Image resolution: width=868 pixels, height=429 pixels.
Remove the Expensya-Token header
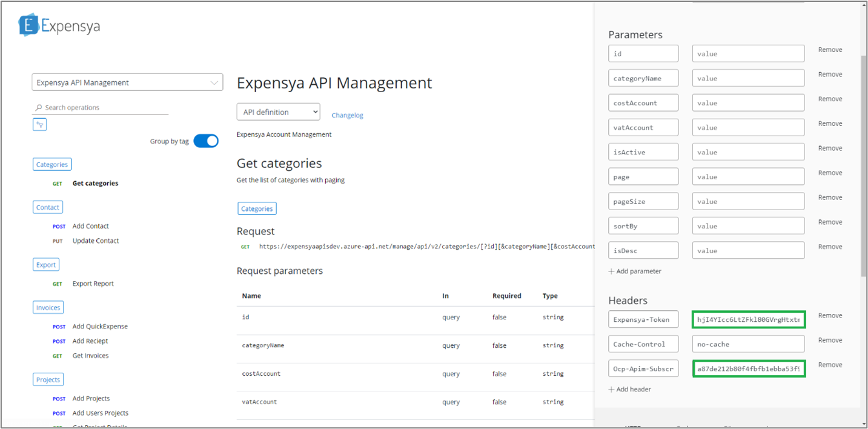830,316
